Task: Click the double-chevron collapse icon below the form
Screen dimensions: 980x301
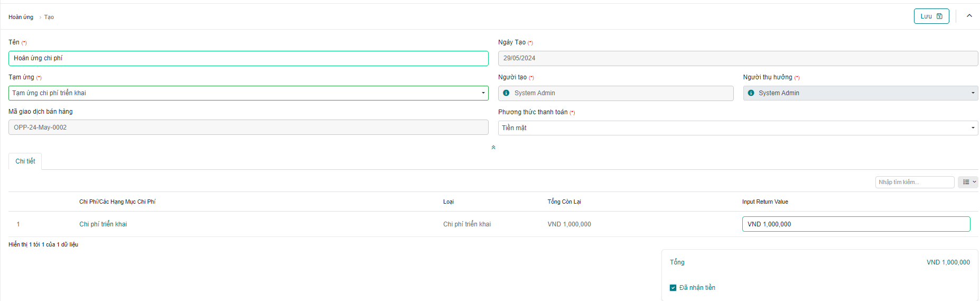Action: coord(493,148)
